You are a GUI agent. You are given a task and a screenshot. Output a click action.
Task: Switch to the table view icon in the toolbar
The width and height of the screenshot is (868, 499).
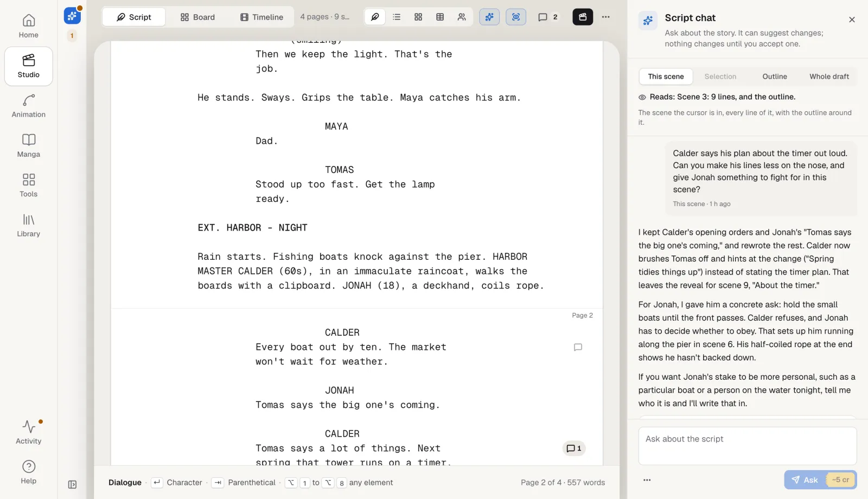click(x=440, y=17)
